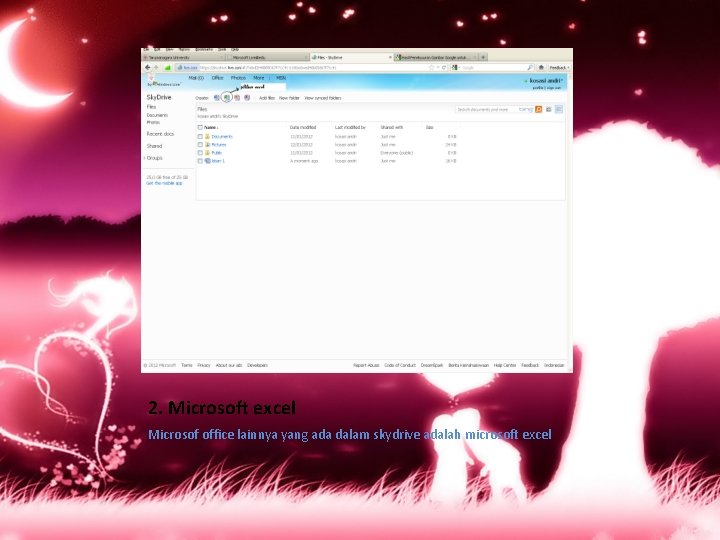This screenshot has height=540, width=720.
Task: Sort by the Name column header
Action: pyautogui.click(x=210, y=127)
